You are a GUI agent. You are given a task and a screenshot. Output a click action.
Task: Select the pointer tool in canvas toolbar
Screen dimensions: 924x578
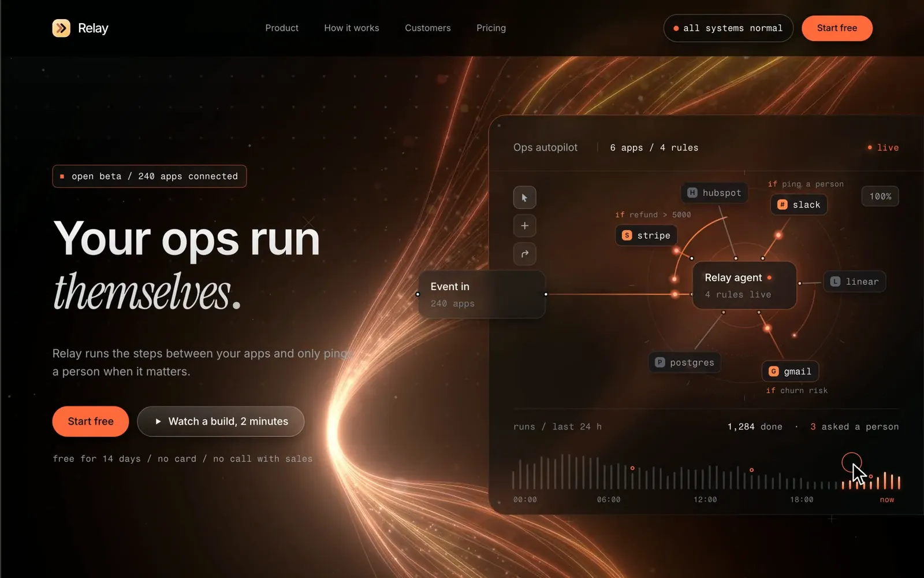click(524, 198)
